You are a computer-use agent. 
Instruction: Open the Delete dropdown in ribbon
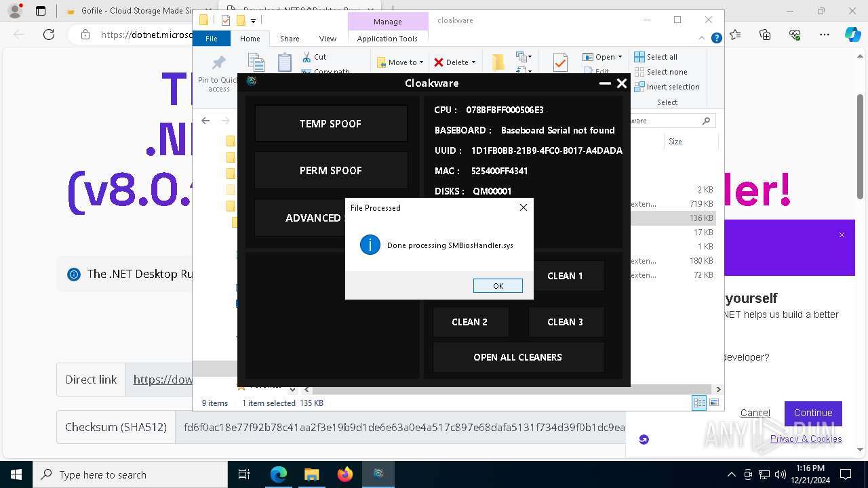pos(455,62)
